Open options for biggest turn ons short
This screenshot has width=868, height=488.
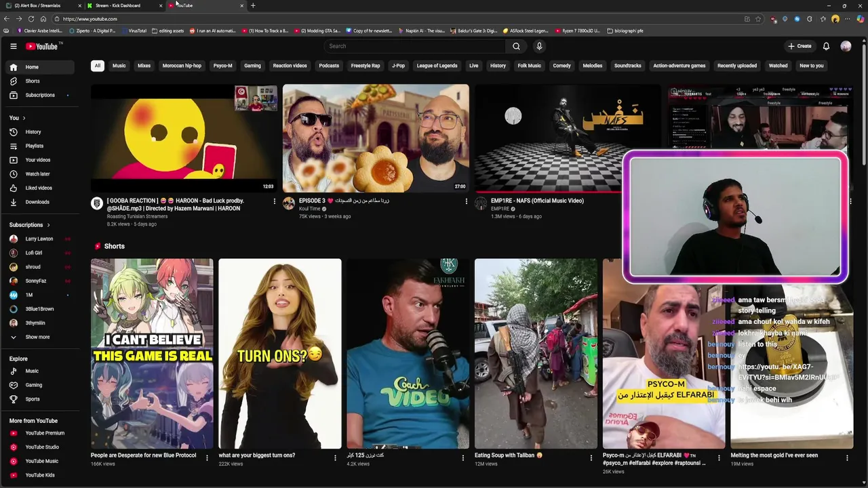point(335,458)
